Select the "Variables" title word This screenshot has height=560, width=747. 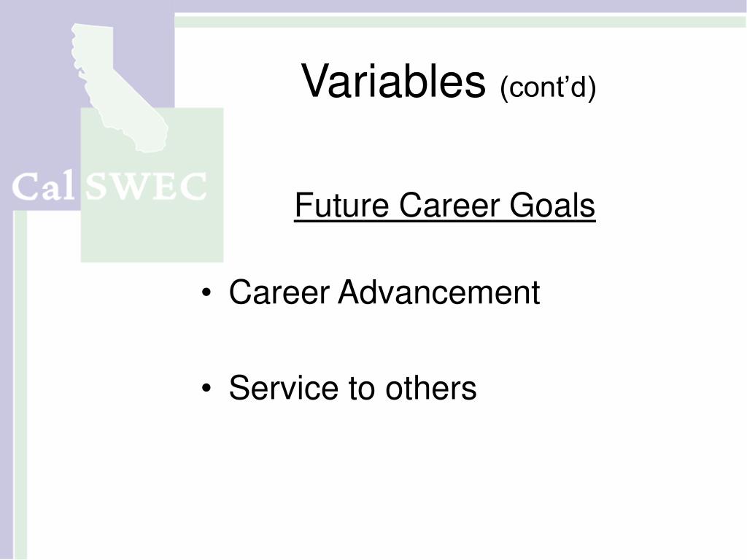click(393, 81)
